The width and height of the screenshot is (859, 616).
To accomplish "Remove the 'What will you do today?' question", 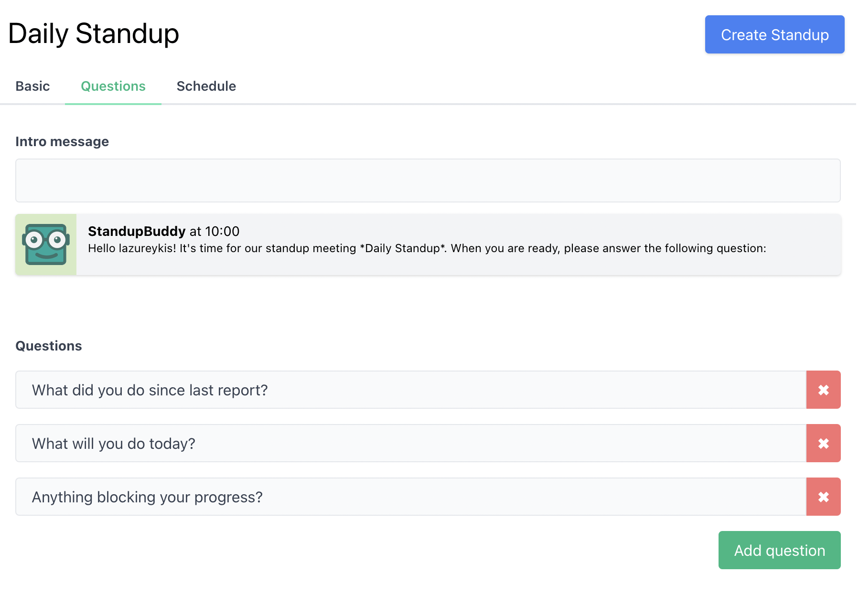I will click(x=823, y=443).
